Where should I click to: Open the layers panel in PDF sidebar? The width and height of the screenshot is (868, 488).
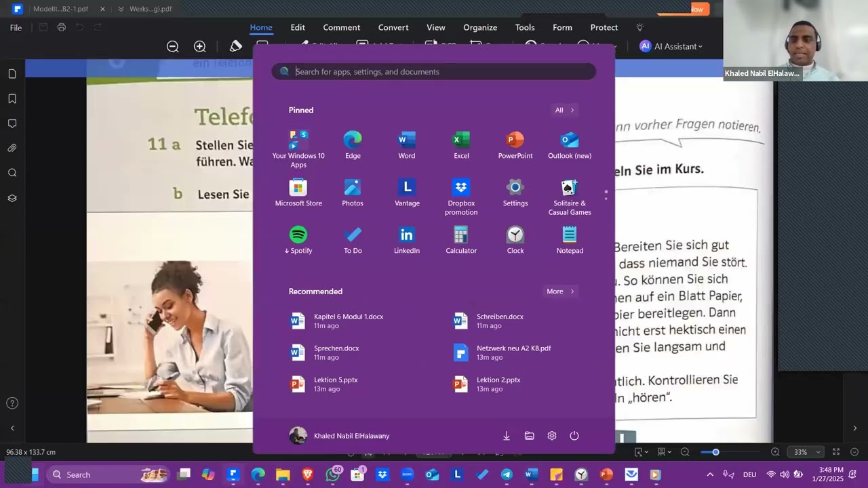pos(12,198)
